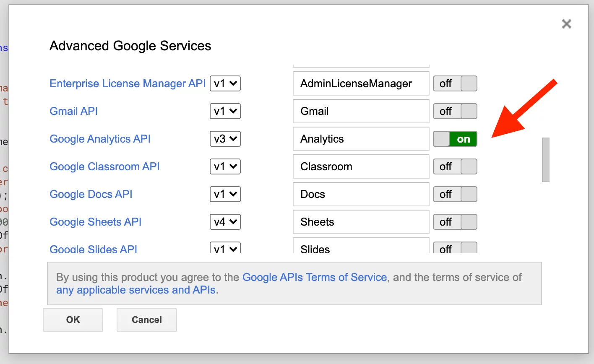Focus the Classroom identifier field

(x=361, y=166)
